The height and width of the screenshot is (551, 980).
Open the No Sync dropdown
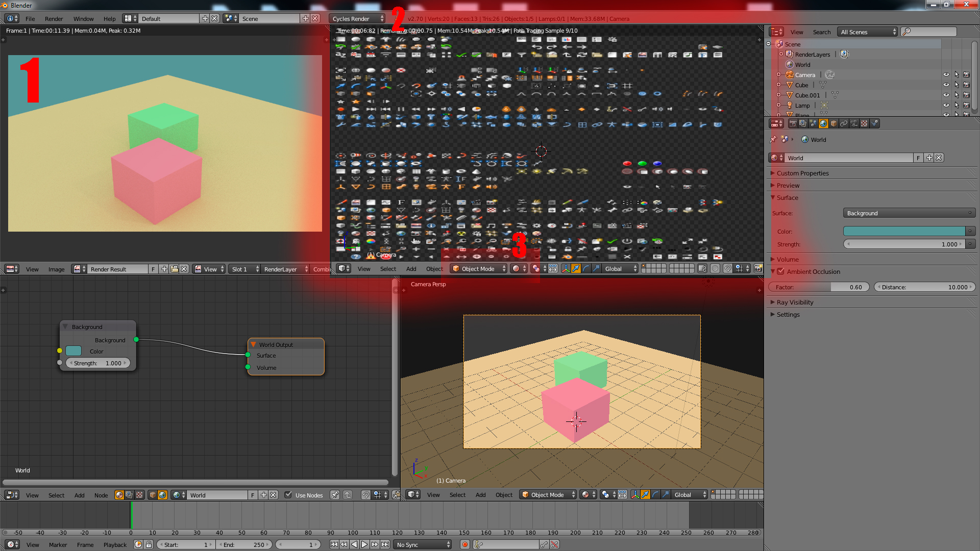click(423, 544)
